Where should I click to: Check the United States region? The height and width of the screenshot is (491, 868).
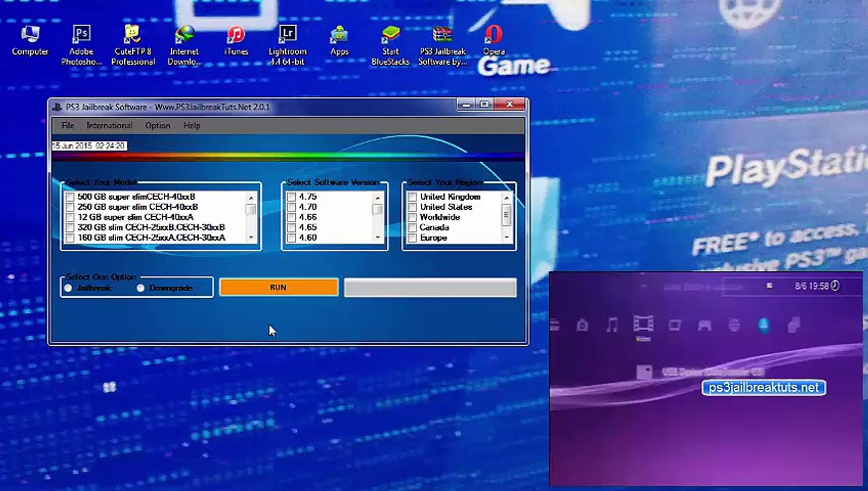coord(412,207)
